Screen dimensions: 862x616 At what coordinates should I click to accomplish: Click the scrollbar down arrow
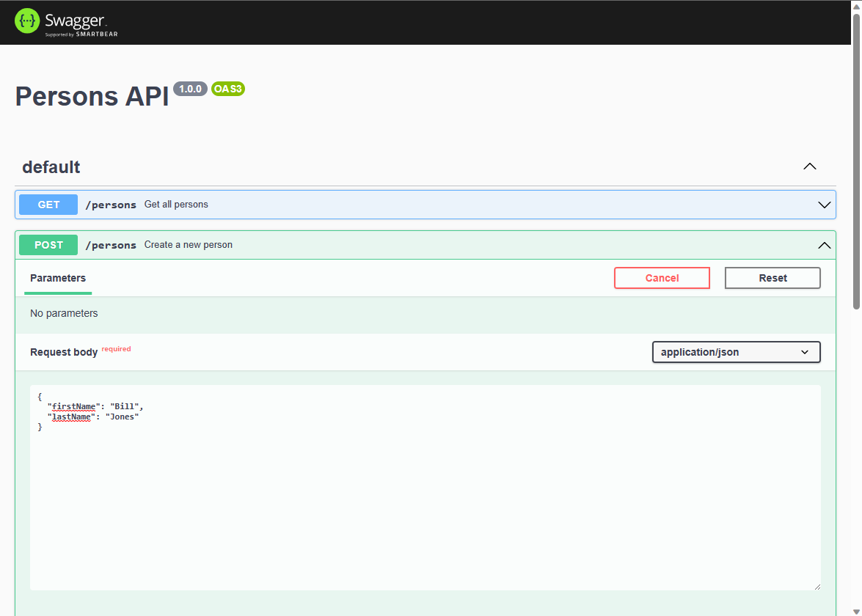click(855, 610)
